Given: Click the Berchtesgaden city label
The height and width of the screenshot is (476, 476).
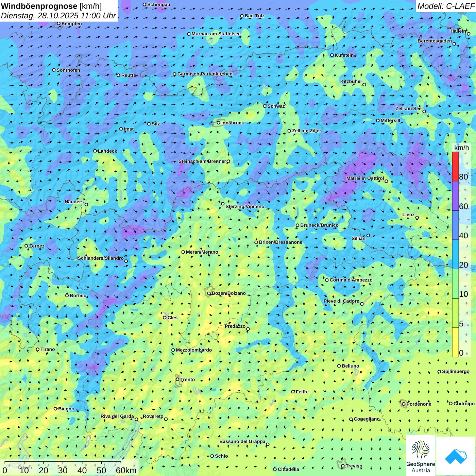Looking at the screenshot, I should click(x=435, y=41).
